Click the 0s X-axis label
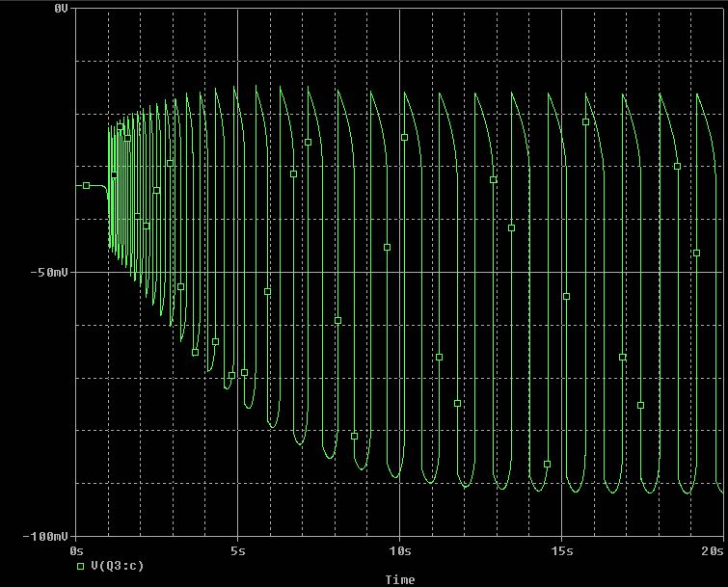The width and height of the screenshot is (728, 587). pos(77,550)
